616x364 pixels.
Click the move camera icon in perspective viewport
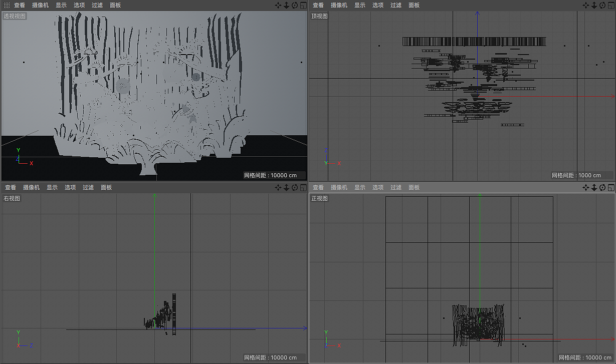pyautogui.click(x=278, y=6)
